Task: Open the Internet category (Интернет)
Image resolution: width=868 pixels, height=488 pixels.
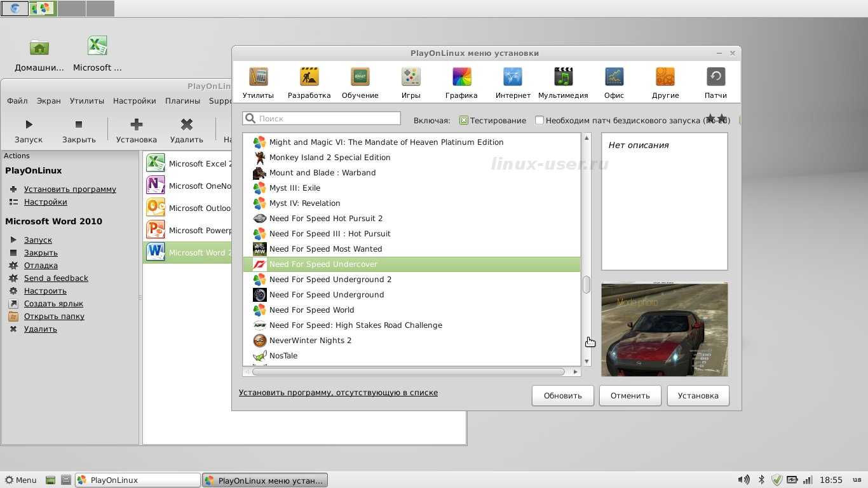Action: 513,83
